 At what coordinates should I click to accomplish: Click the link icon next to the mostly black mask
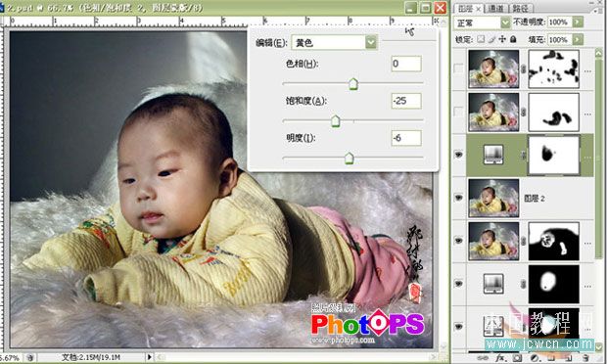pos(524,241)
